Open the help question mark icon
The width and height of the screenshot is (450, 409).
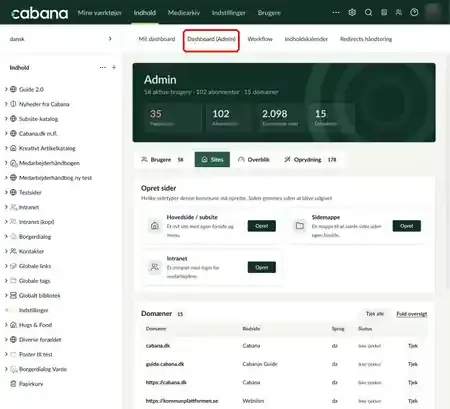click(414, 13)
